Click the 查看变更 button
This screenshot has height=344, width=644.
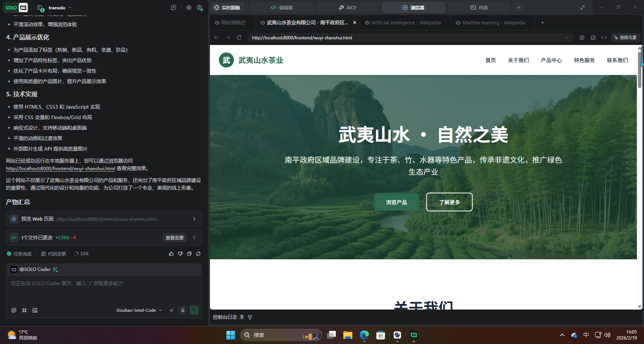(174, 238)
